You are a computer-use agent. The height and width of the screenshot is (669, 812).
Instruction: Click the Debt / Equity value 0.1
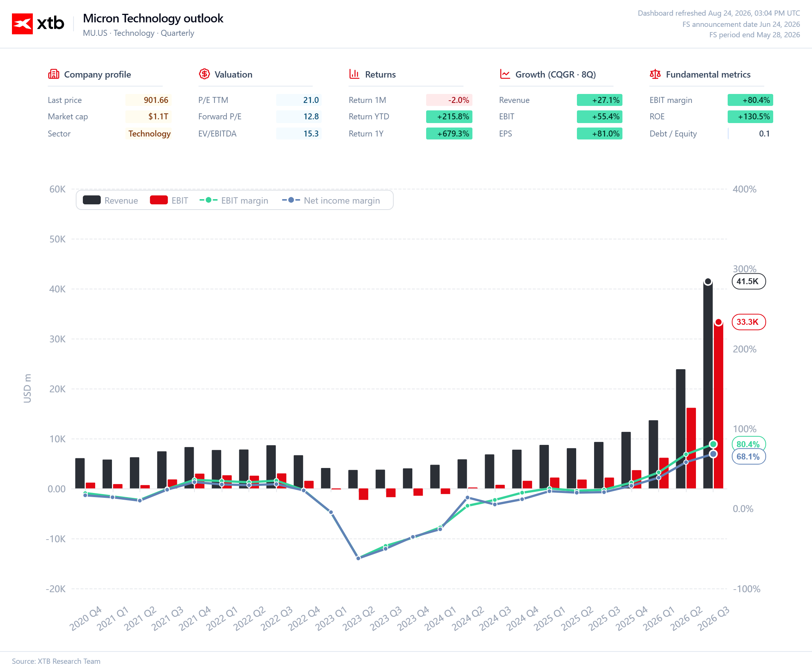pyautogui.click(x=750, y=134)
